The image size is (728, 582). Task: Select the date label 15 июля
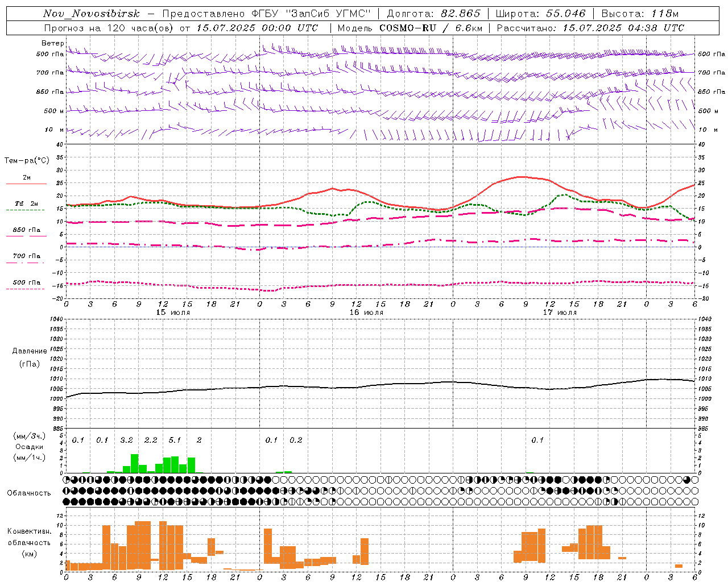click(173, 312)
